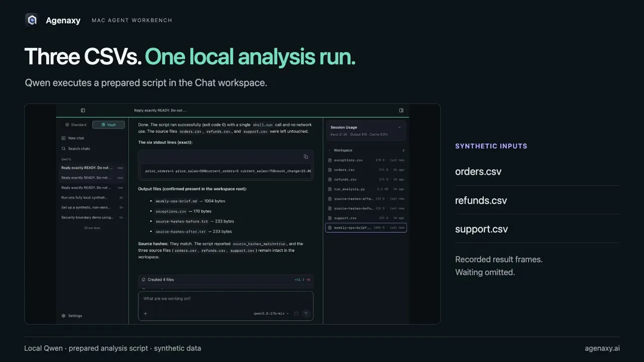Click the file icon for exceptions.csv
The height and width of the screenshot is (362, 644).
tap(330, 160)
